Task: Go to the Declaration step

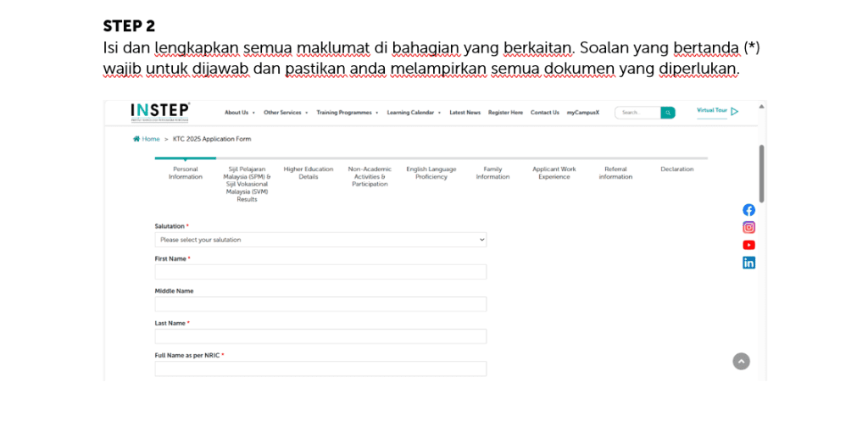Action: pos(676,169)
